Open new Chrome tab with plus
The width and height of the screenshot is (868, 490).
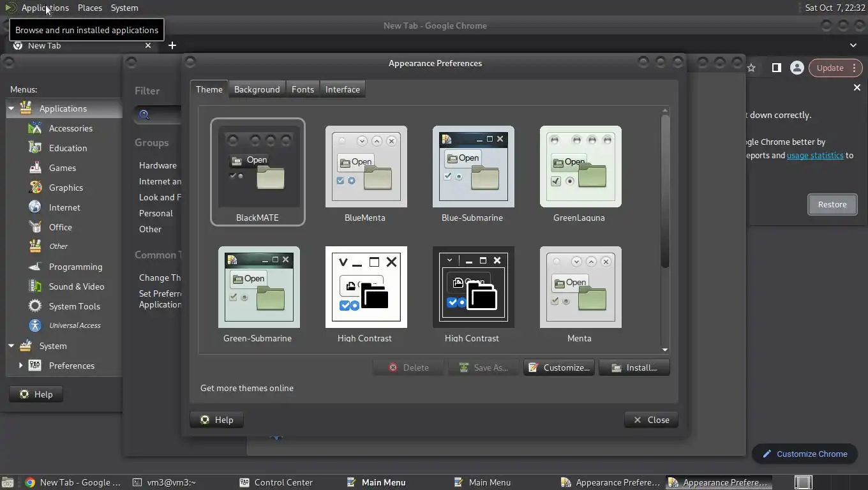tap(172, 45)
